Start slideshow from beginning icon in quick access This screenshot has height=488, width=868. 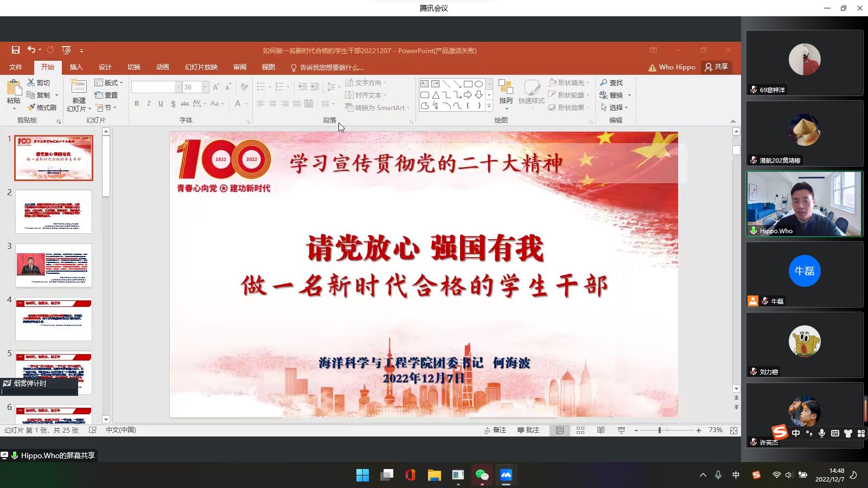click(66, 50)
